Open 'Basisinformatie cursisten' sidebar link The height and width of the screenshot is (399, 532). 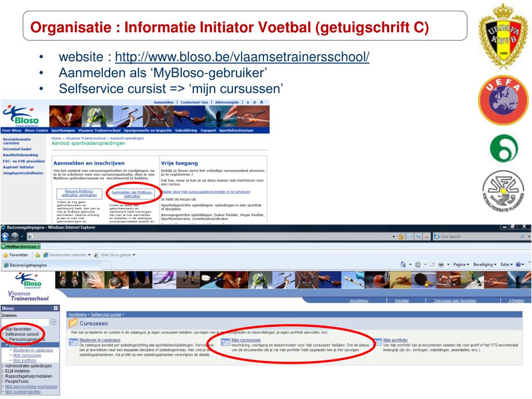pos(17,141)
